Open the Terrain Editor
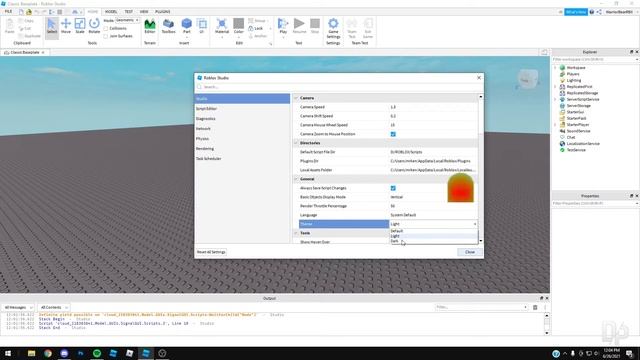Screen dimensions: 640x360 click(150, 26)
